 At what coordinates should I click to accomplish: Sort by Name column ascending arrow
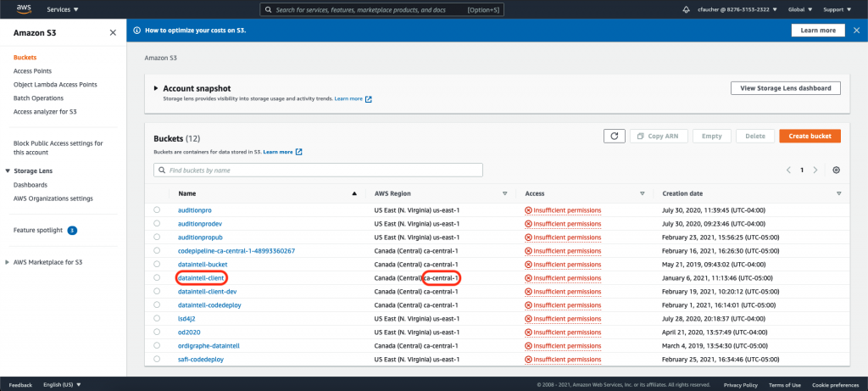click(x=354, y=194)
